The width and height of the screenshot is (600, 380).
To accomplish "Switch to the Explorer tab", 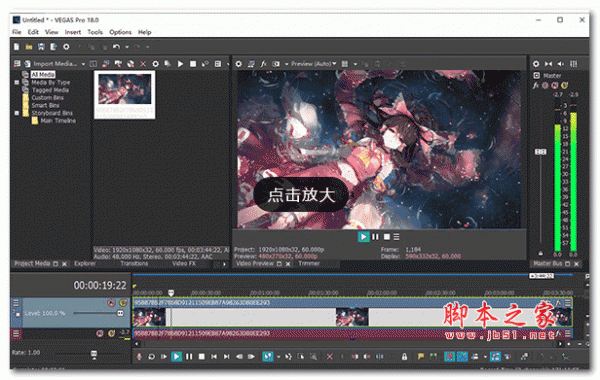I will (85, 264).
